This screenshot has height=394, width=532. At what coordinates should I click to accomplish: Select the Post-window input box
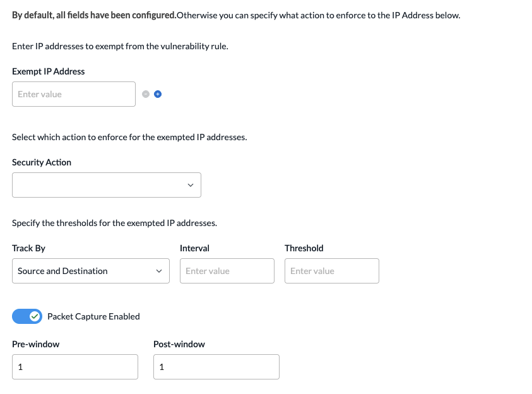pyautogui.click(x=216, y=367)
